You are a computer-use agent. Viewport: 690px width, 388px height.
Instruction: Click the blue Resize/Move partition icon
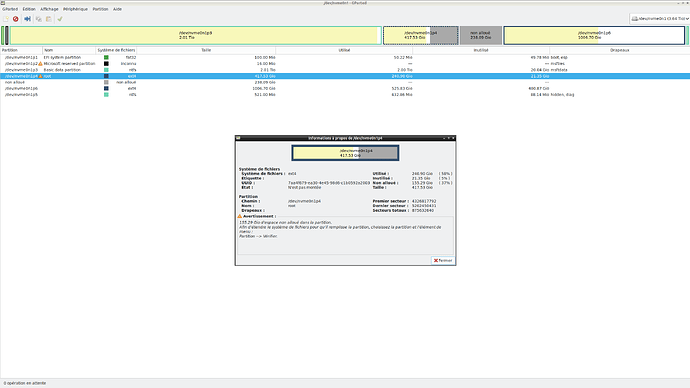coord(27,19)
